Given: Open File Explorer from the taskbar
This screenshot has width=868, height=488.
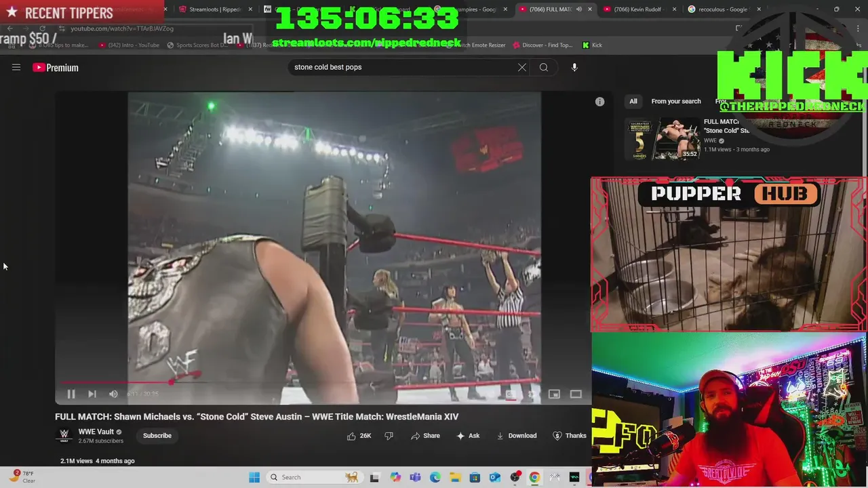Looking at the screenshot, I should click(455, 477).
